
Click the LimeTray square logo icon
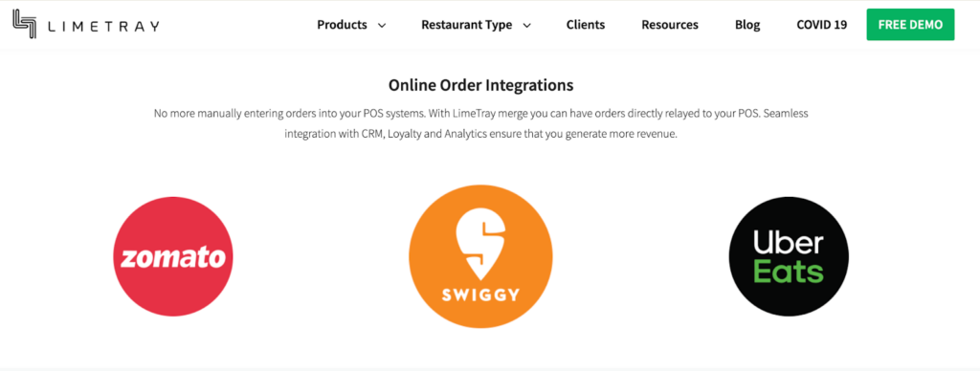coord(24,24)
